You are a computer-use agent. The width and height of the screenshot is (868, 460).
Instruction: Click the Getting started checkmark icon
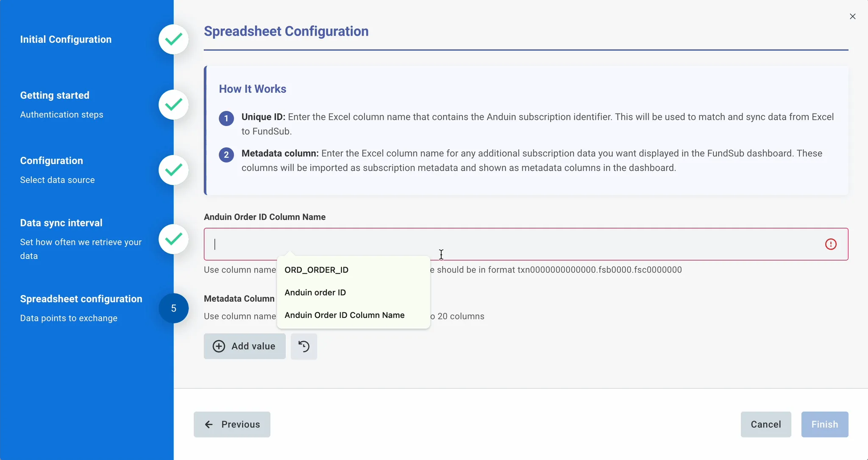point(173,105)
